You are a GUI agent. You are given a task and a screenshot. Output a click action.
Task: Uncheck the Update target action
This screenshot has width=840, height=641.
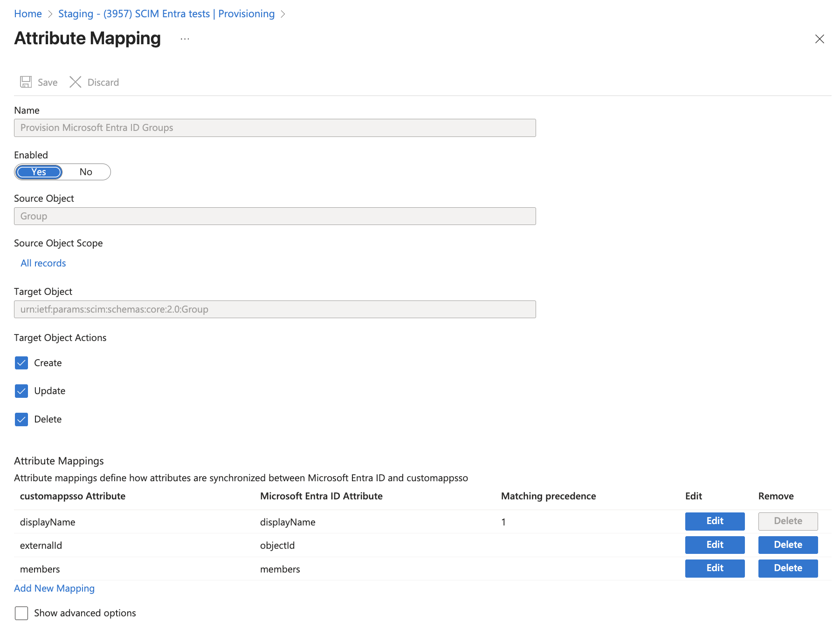[x=21, y=391]
